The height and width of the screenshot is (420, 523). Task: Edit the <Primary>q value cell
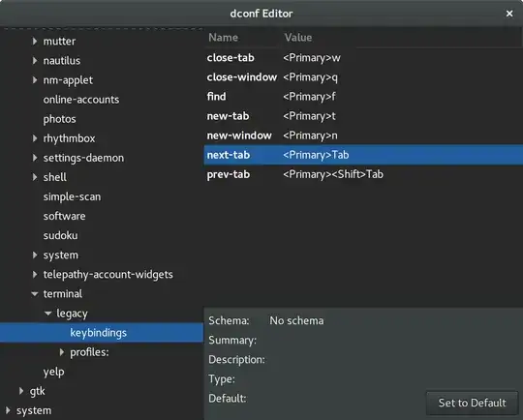(x=310, y=77)
